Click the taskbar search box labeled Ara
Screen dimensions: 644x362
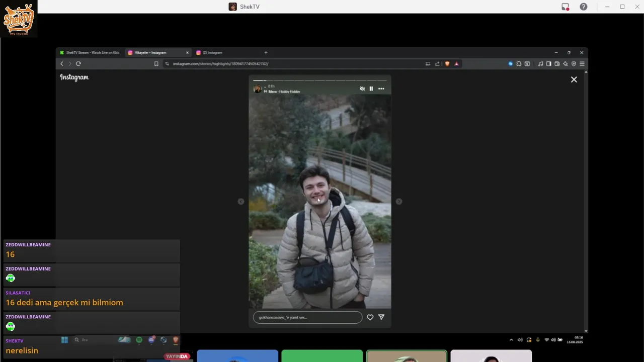click(95, 340)
